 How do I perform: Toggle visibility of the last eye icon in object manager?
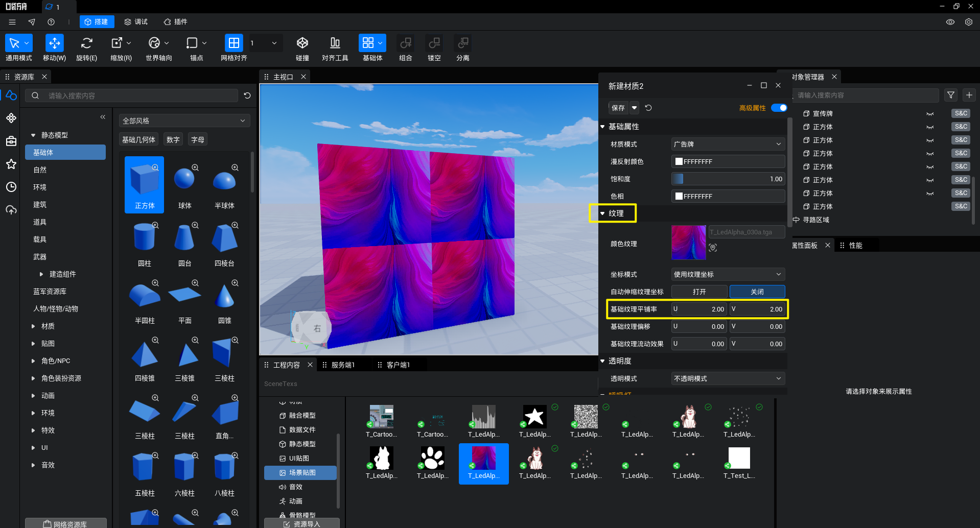[930, 194]
